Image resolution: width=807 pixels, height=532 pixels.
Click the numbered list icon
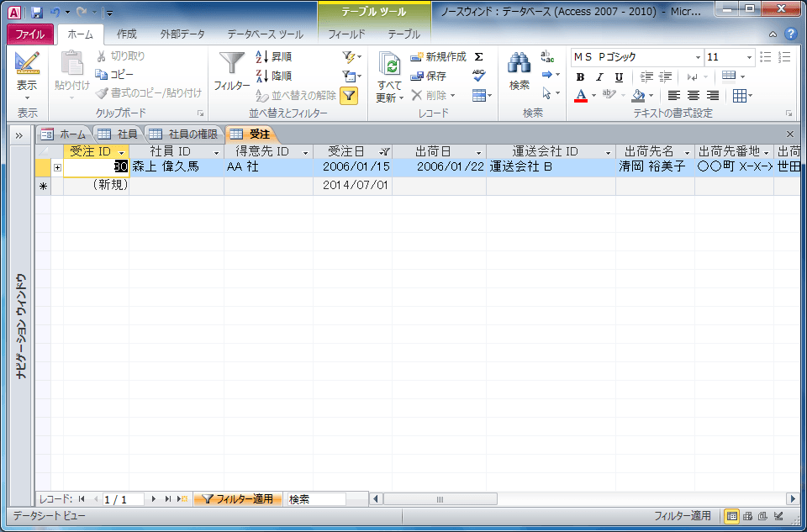[785, 56]
